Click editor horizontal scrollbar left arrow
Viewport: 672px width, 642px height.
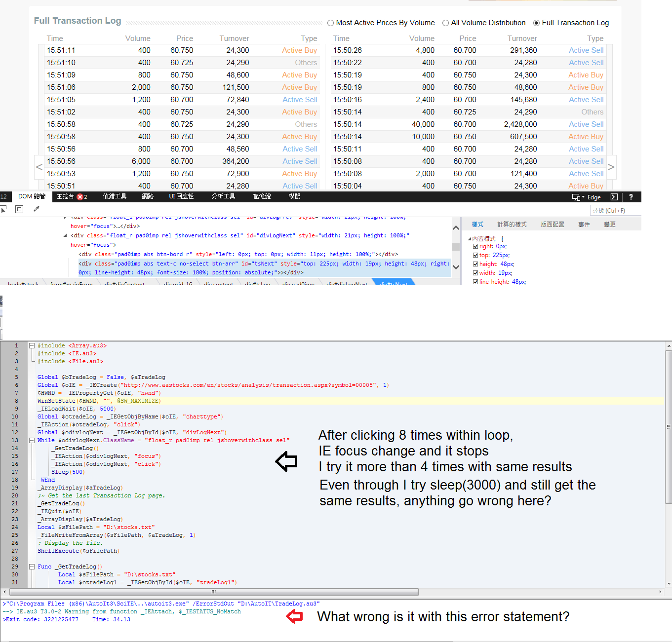coord(4,592)
